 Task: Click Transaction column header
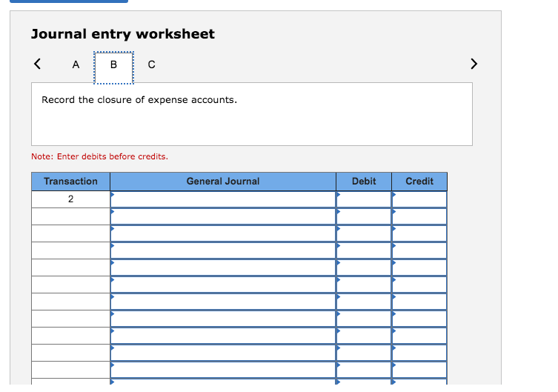pos(70,182)
